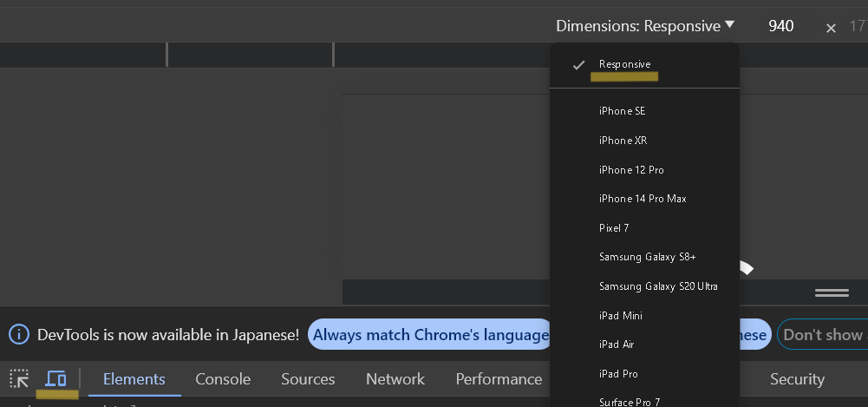Click the Don't show again button
Viewport: 868px width, 407px height.
[x=823, y=334]
